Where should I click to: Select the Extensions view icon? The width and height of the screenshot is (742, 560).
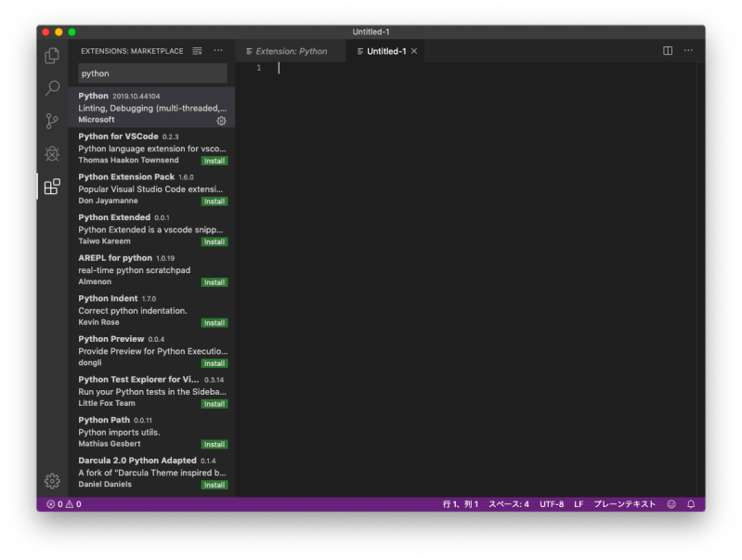pos(52,187)
